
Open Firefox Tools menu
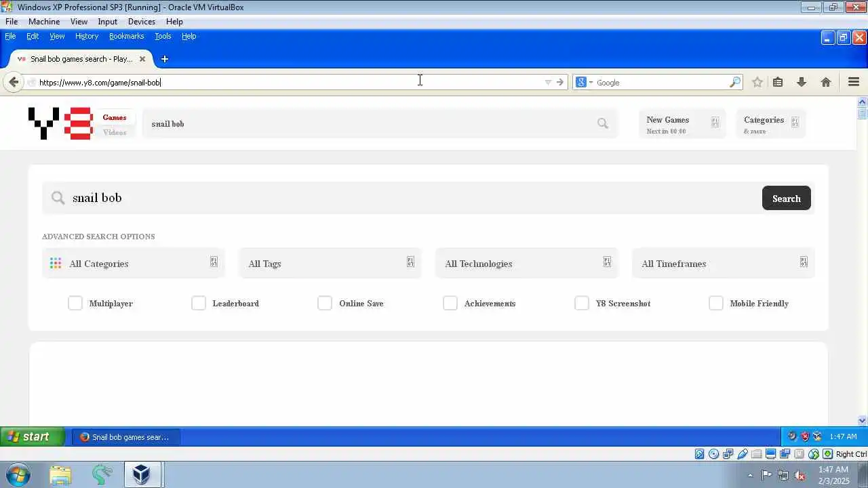[163, 36]
